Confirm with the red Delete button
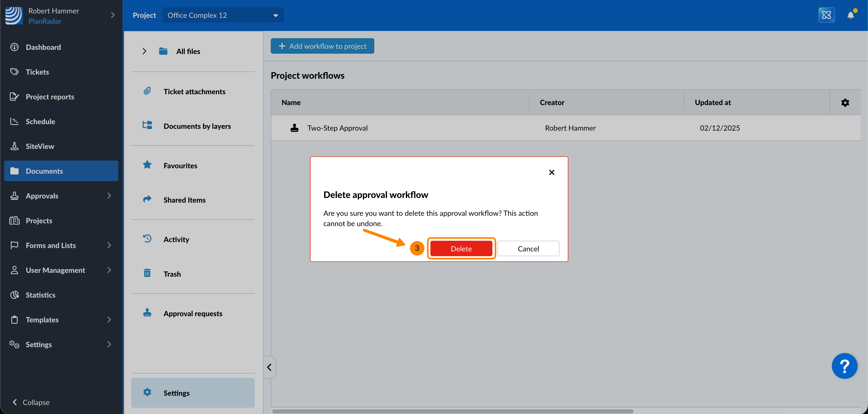 coord(461,249)
